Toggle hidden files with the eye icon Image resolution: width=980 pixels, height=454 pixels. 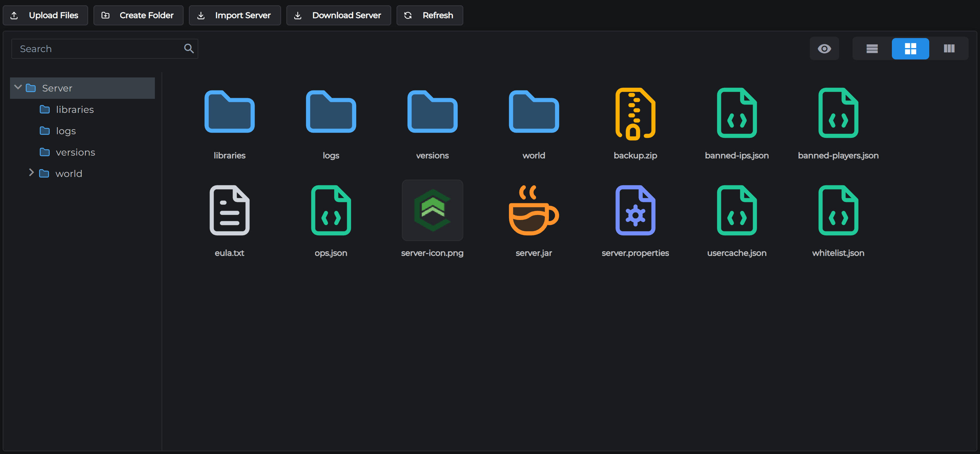(824, 48)
